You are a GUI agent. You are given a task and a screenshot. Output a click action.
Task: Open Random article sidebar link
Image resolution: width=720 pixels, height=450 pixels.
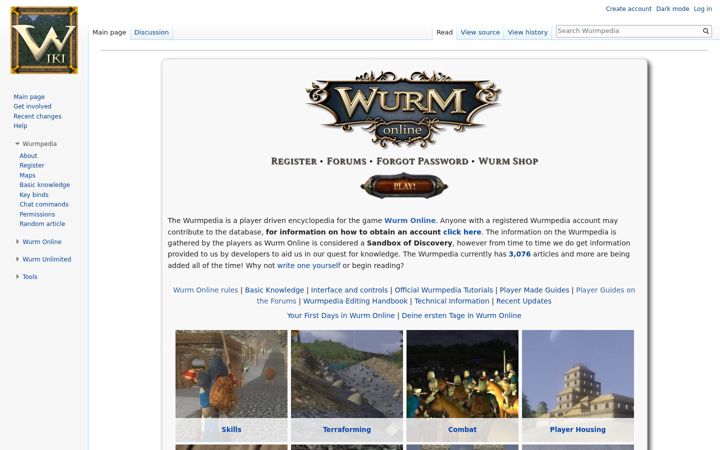tap(42, 224)
